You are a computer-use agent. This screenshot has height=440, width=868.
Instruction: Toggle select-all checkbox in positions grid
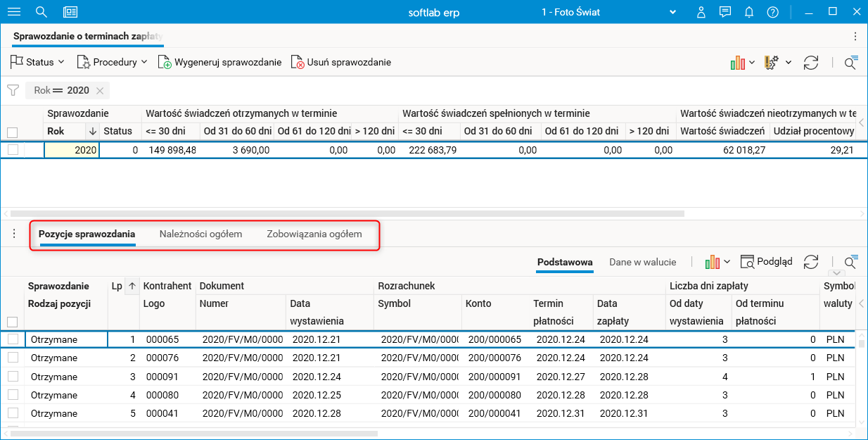click(12, 322)
